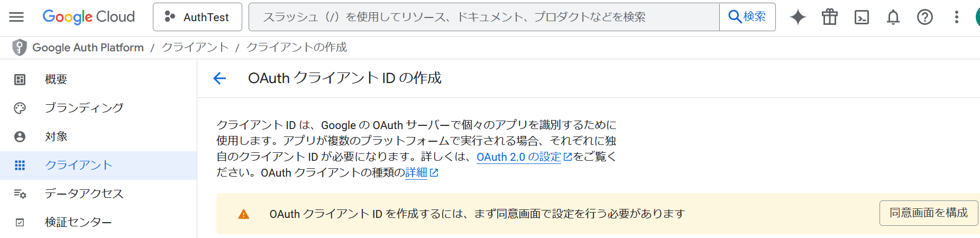Click the 検証センター checkbox icon
980x238 pixels.
coord(20,222)
